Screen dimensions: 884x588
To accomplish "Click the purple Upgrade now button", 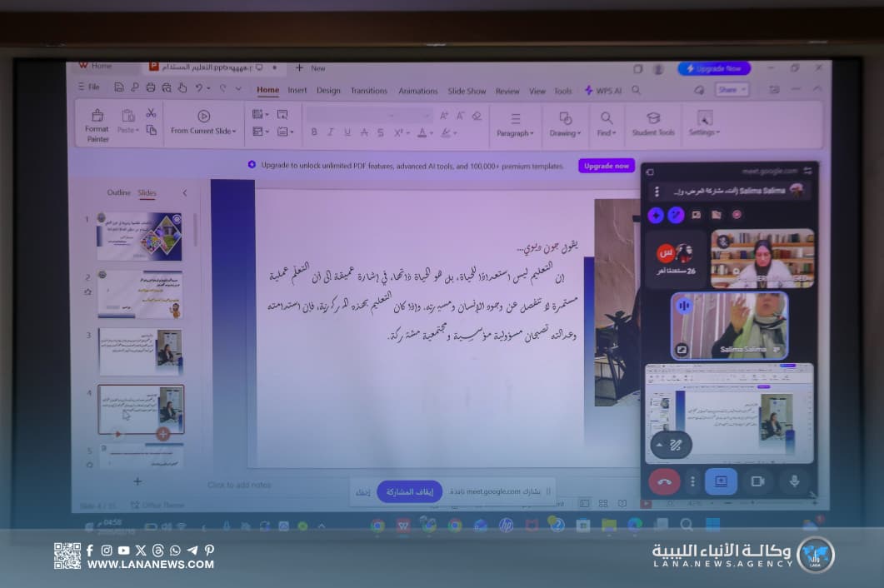I will 606,166.
